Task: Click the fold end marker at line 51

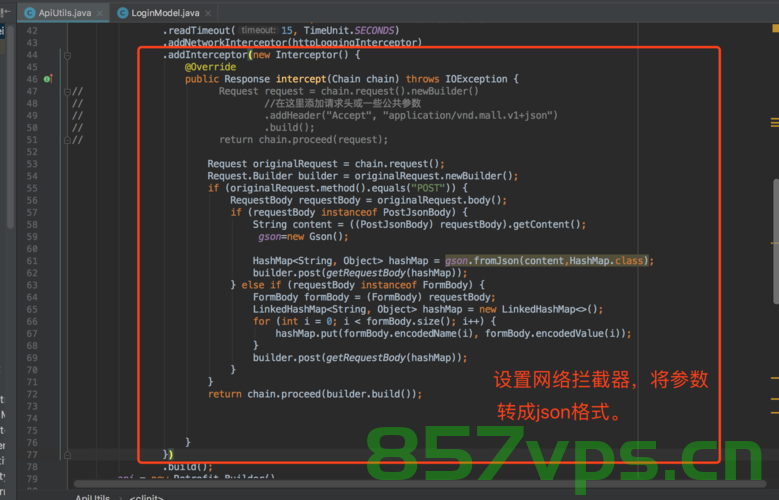Action: 67,140
